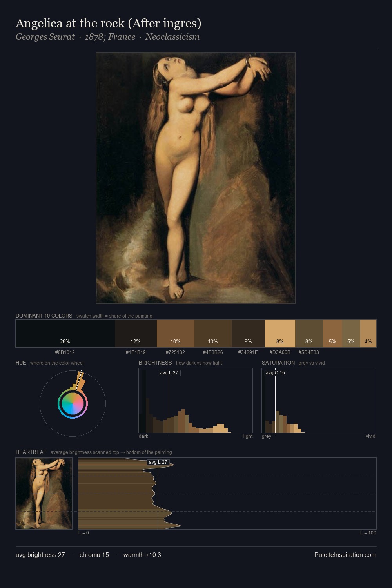392x588 pixels.
Task: Click the 'grey' axis label
Action: point(267,436)
